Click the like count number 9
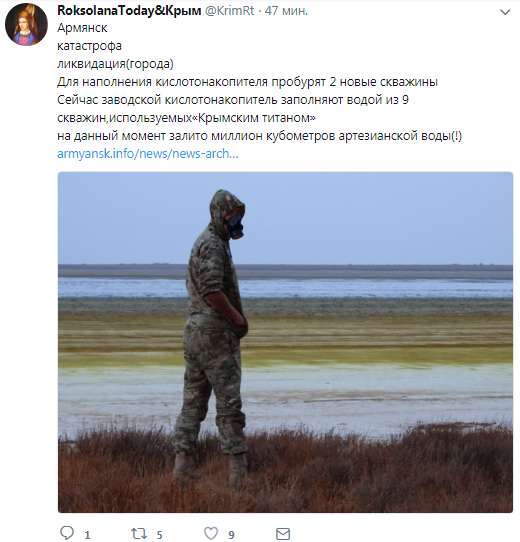Screen dimensions: 520x542 (231, 535)
